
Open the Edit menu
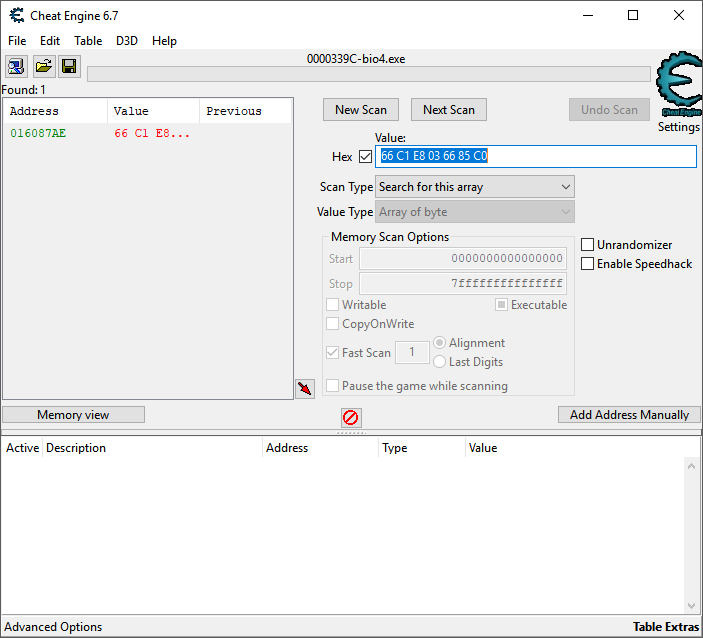tap(50, 41)
